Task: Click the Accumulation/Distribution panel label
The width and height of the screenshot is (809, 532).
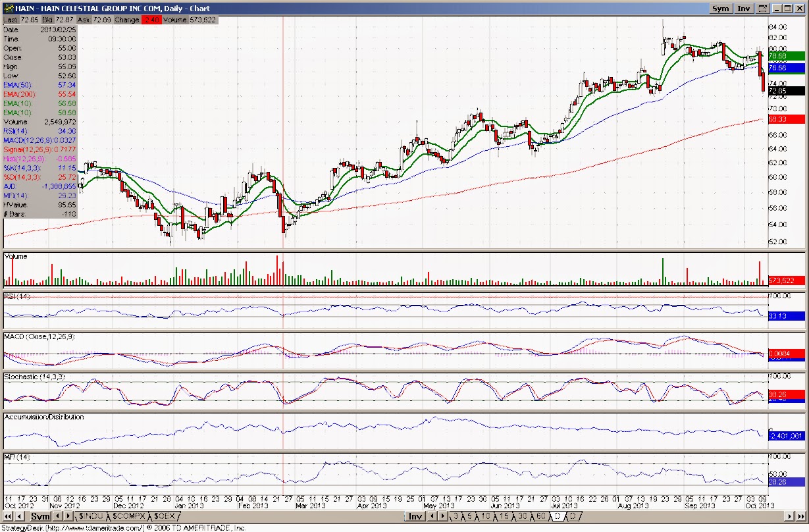Action: [x=45, y=417]
